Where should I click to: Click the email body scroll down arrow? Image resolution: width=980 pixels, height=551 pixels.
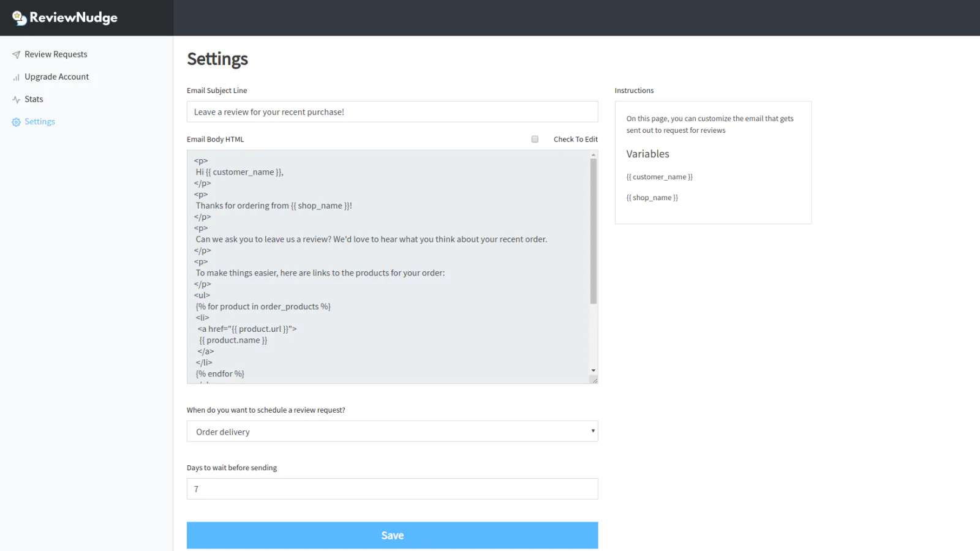pyautogui.click(x=593, y=370)
